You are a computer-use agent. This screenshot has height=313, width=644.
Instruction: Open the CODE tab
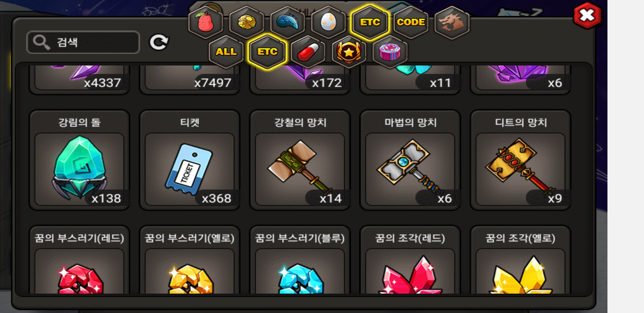pyautogui.click(x=411, y=22)
